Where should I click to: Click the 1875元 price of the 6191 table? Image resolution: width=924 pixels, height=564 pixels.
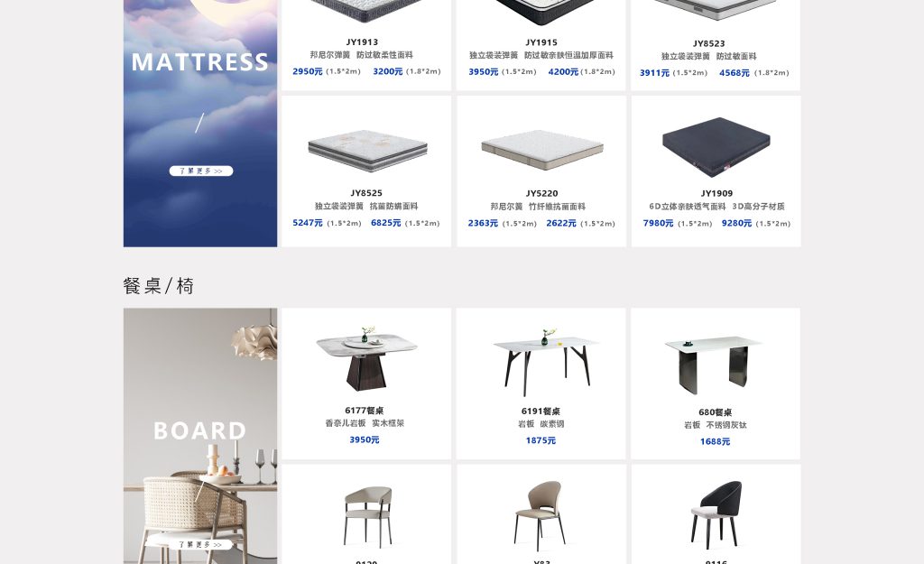(x=541, y=440)
